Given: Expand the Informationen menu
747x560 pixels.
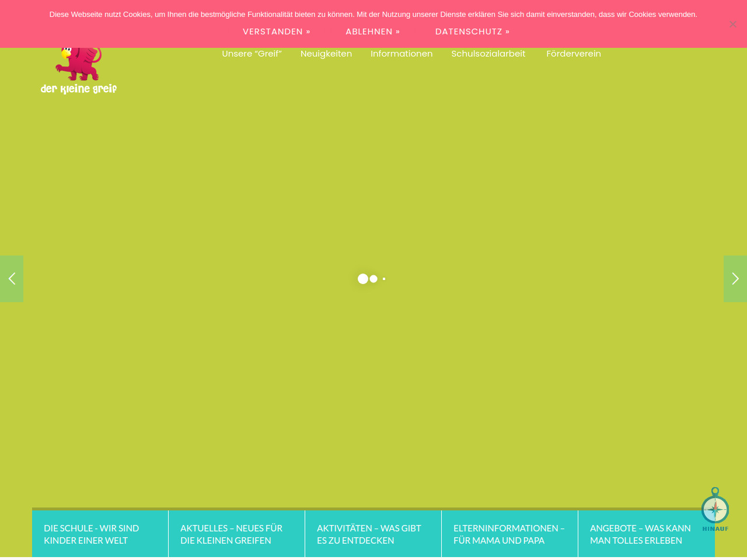Looking at the screenshot, I should point(402,54).
